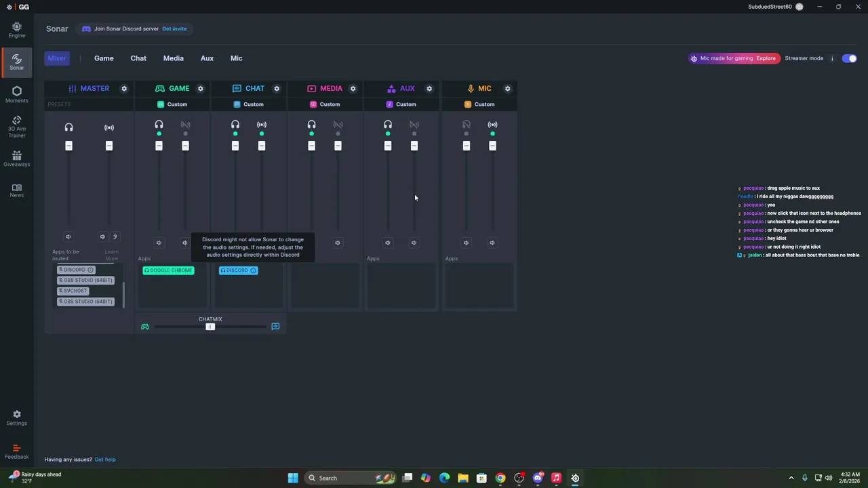
Task: Mute the Aux stream speaker button
Action: click(414, 243)
